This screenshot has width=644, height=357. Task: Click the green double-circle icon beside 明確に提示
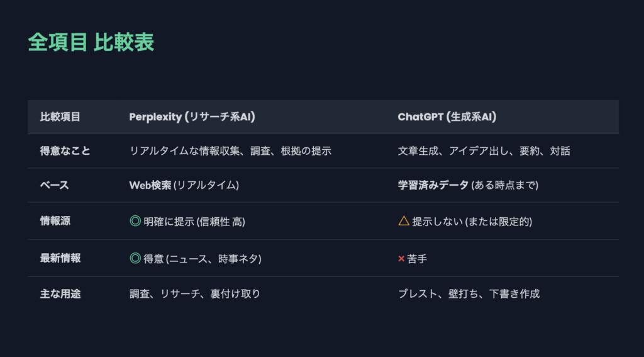pos(135,221)
